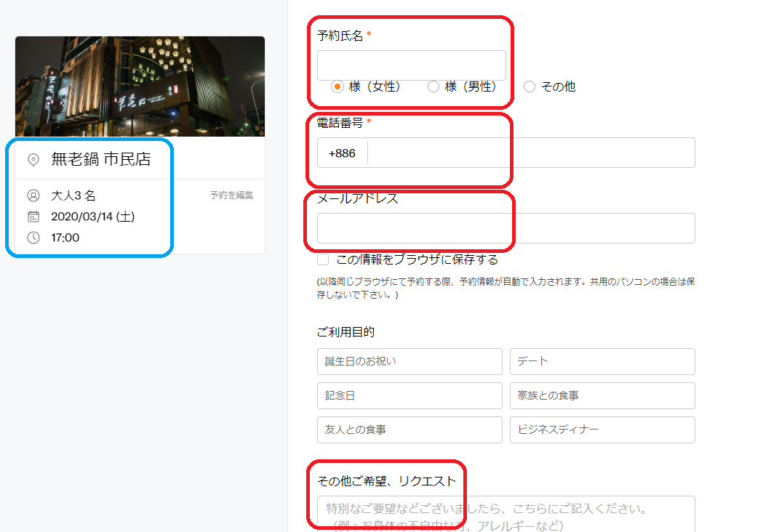Click the 予約を編集 link
This screenshot has width=779, height=532.
[231, 196]
